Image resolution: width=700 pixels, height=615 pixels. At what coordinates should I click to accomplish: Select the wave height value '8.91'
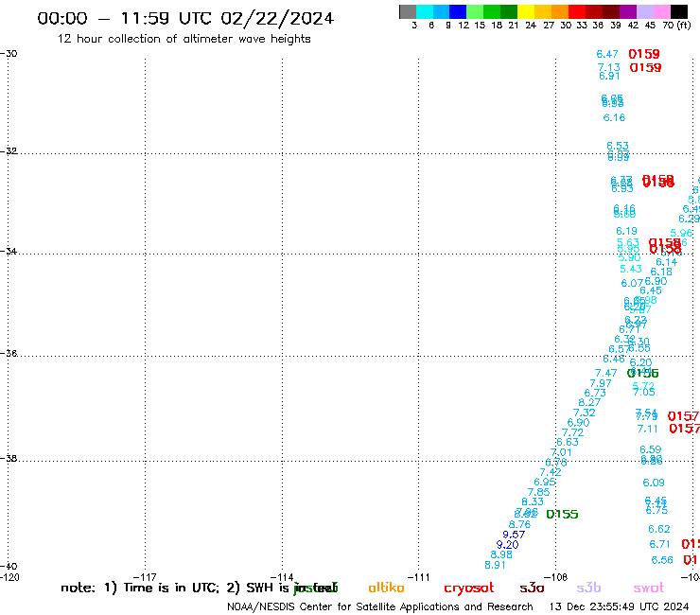tap(495, 565)
